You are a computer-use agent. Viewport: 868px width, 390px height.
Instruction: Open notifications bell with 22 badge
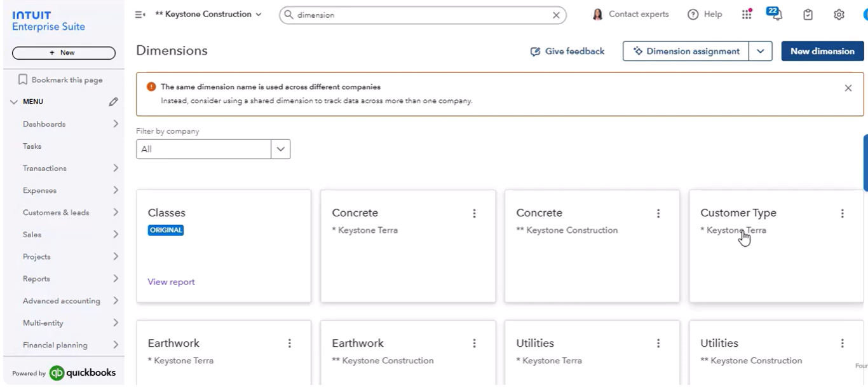coord(774,15)
